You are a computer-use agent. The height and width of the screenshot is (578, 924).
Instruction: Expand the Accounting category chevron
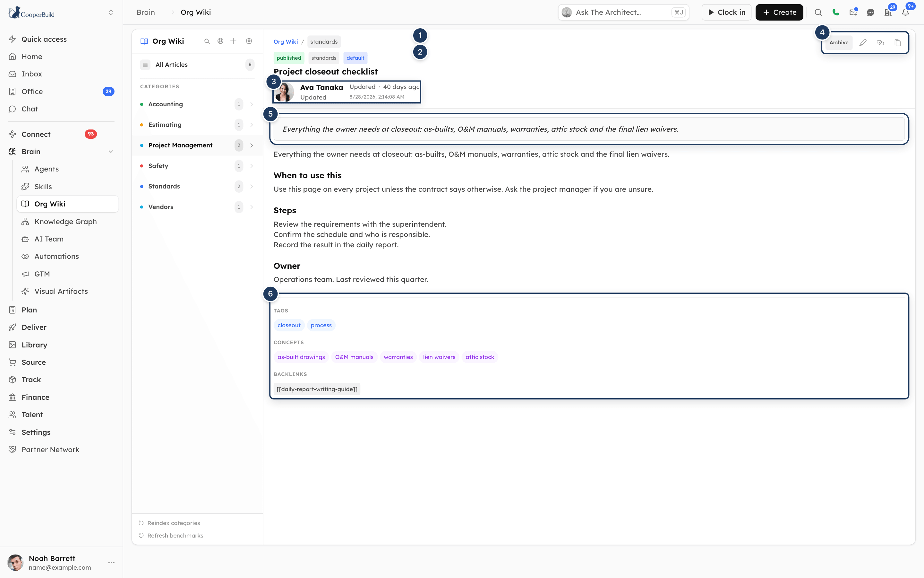click(252, 104)
